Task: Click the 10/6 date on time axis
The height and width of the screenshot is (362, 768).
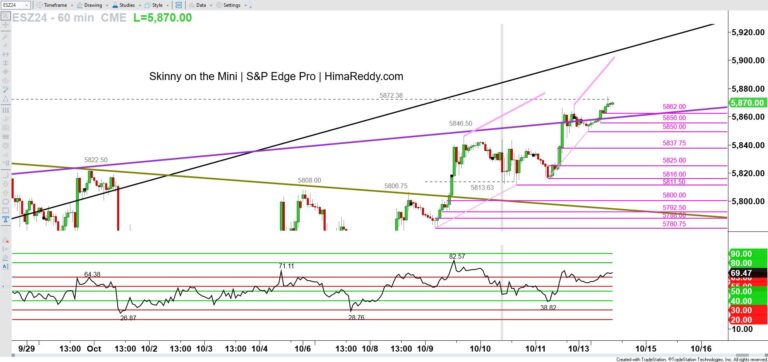Action: coord(303,349)
